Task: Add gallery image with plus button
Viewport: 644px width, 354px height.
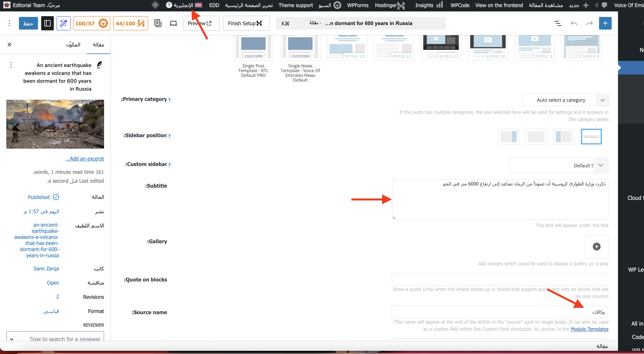Action: click(x=597, y=247)
